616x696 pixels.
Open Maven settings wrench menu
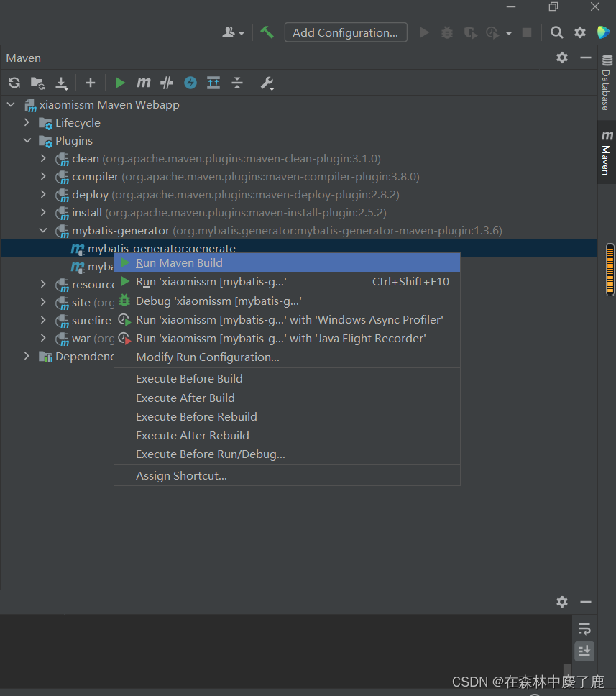coord(267,83)
